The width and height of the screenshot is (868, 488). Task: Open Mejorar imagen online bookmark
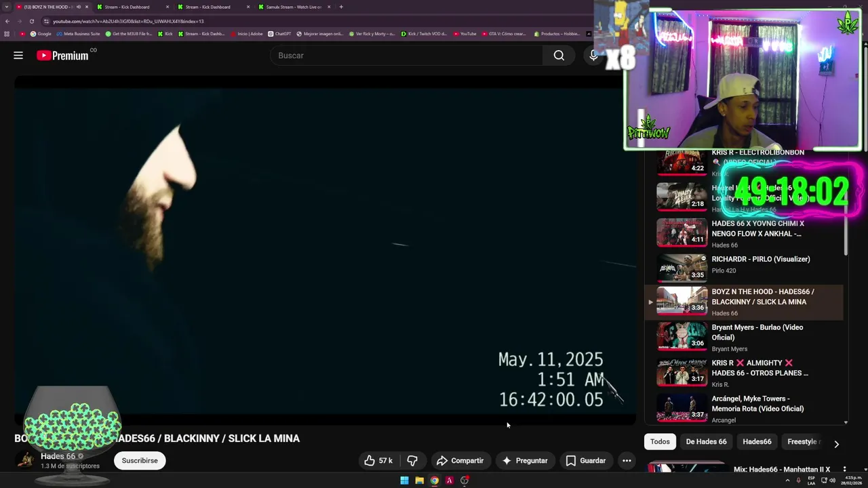click(319, 34)
